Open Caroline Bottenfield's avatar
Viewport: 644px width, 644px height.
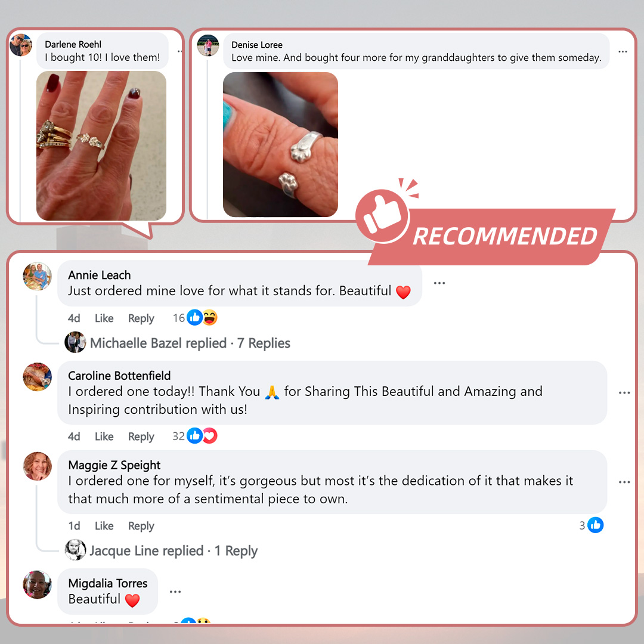coord(38,377)
